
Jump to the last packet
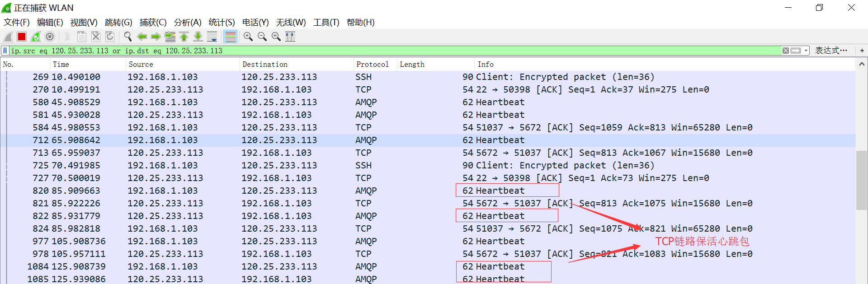[198, 37]
